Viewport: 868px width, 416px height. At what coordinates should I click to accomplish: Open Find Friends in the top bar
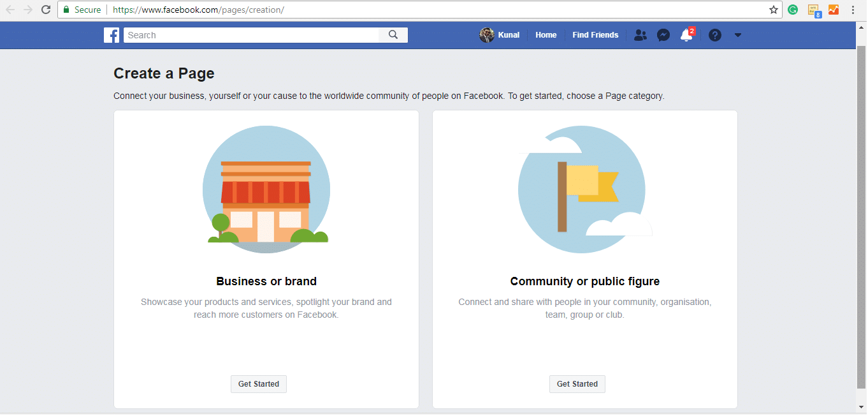tap(595, 35)
